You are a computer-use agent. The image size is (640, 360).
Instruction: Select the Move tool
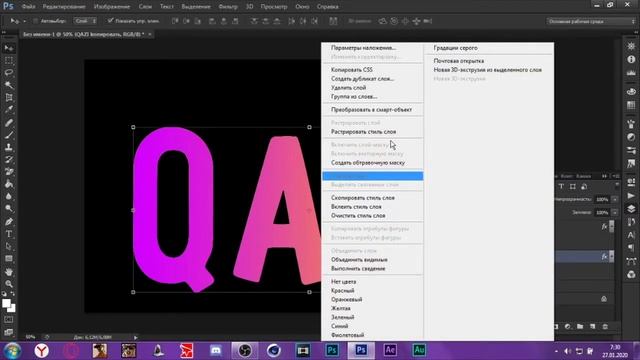pyautogui.click(x=9, y=48)
